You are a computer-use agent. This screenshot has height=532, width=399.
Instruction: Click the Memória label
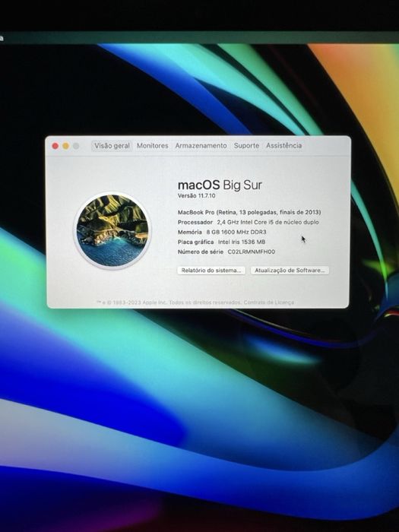pyautogui.click(x=190, y=232)
